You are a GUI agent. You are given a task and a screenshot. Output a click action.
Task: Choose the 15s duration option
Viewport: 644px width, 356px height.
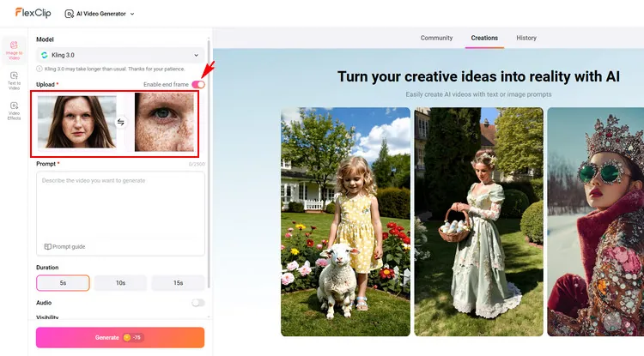click(178, 283)
